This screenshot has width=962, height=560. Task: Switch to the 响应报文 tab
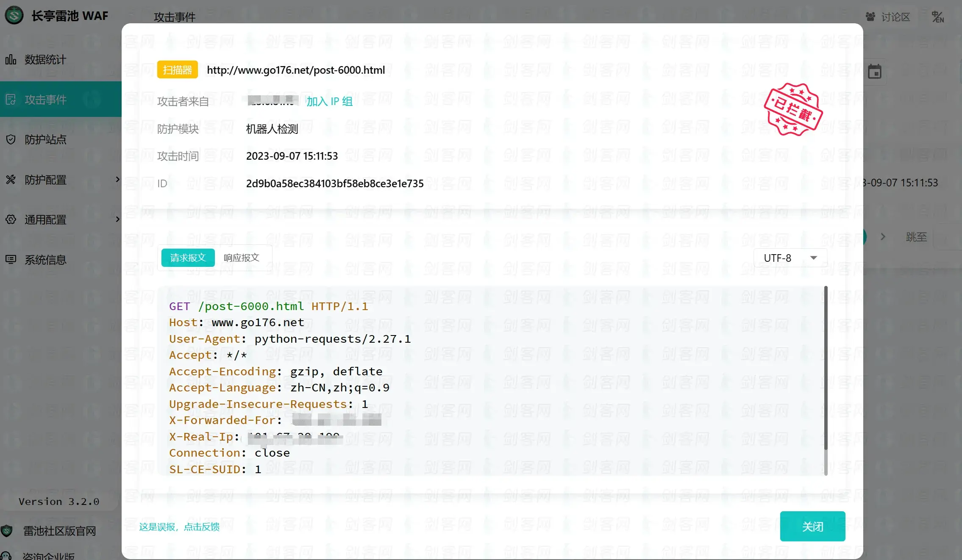(x=242, y=258)
